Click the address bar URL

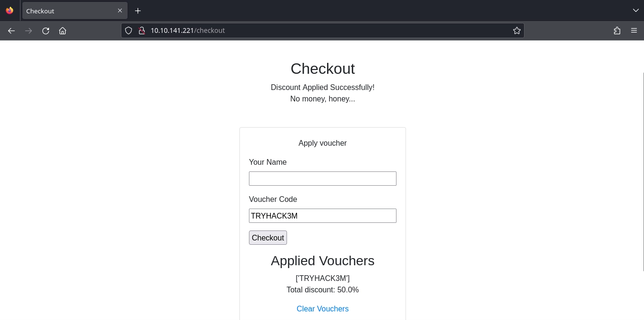188,30
